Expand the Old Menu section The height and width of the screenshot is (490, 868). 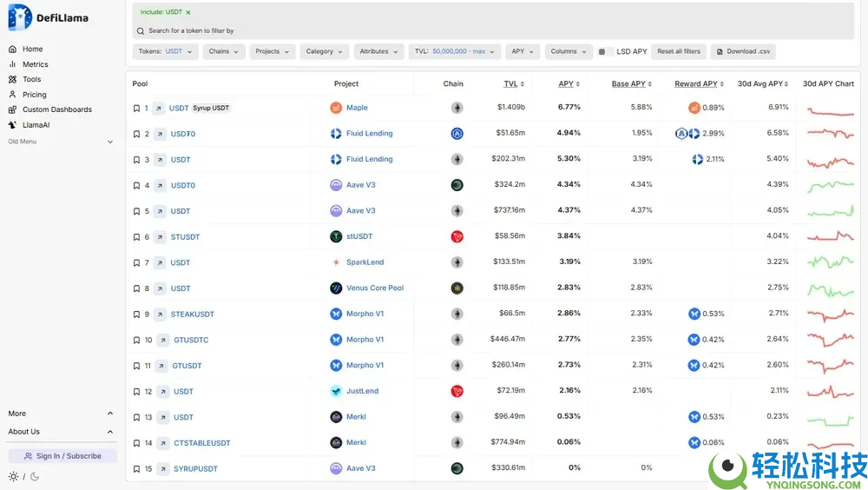tap(61, 142)
